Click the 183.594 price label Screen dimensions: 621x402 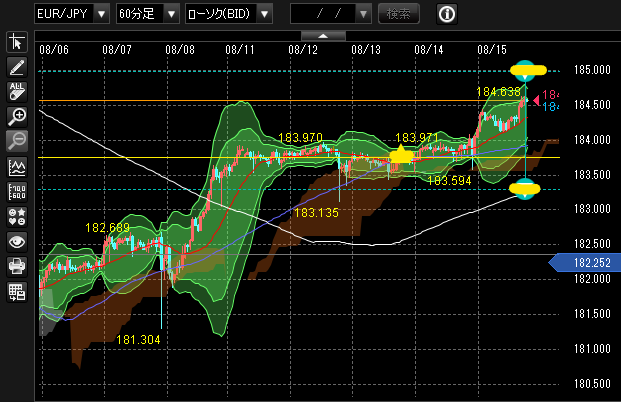[450, 181]
